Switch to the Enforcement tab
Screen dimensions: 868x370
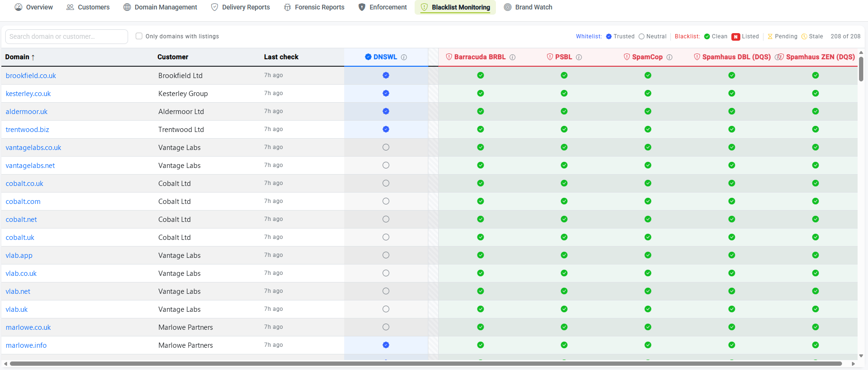(382, 7)
